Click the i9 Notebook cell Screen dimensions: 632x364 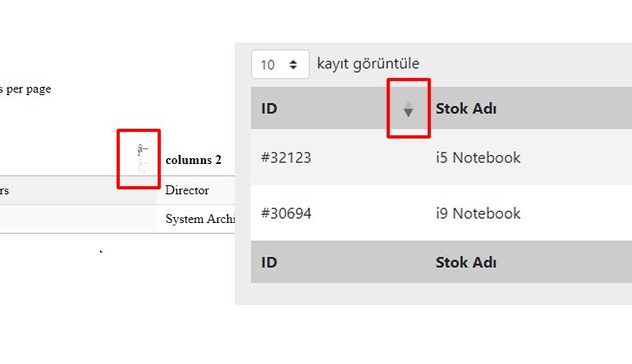coord(478,213)
